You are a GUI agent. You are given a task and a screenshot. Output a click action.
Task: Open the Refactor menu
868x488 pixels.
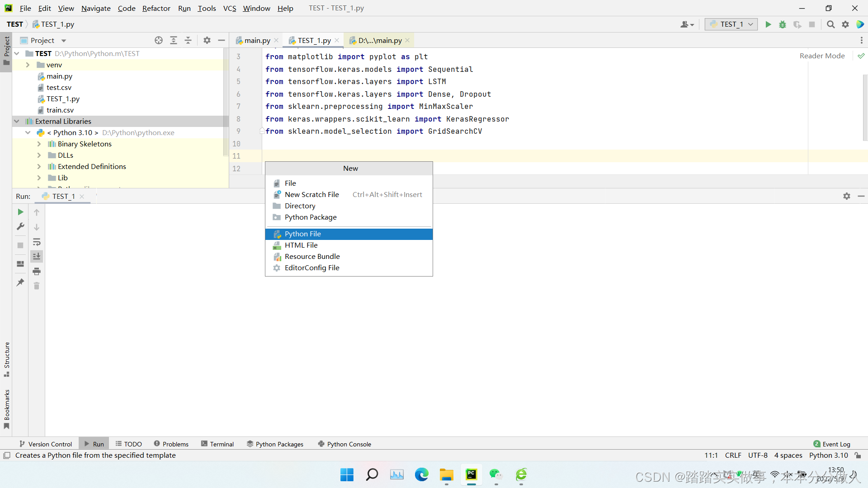[x=156, y=8]
